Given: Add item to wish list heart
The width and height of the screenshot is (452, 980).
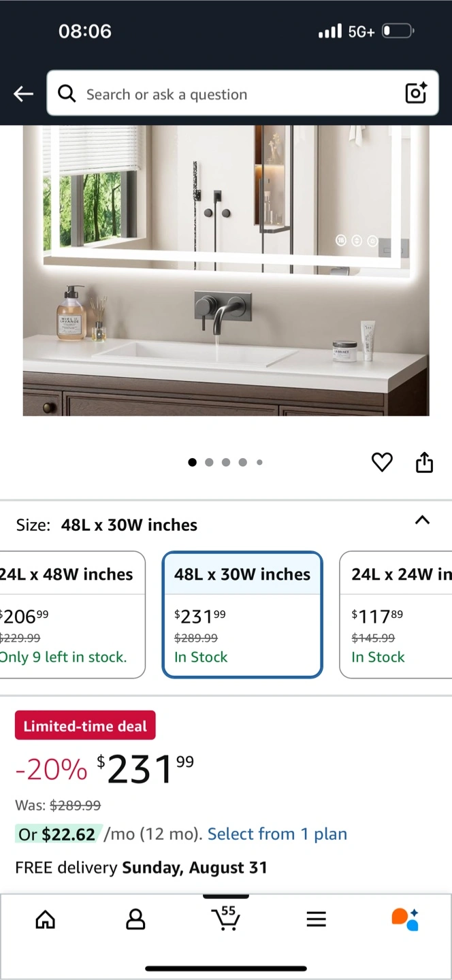Looking at the screenshot, I should coord(382,462).
